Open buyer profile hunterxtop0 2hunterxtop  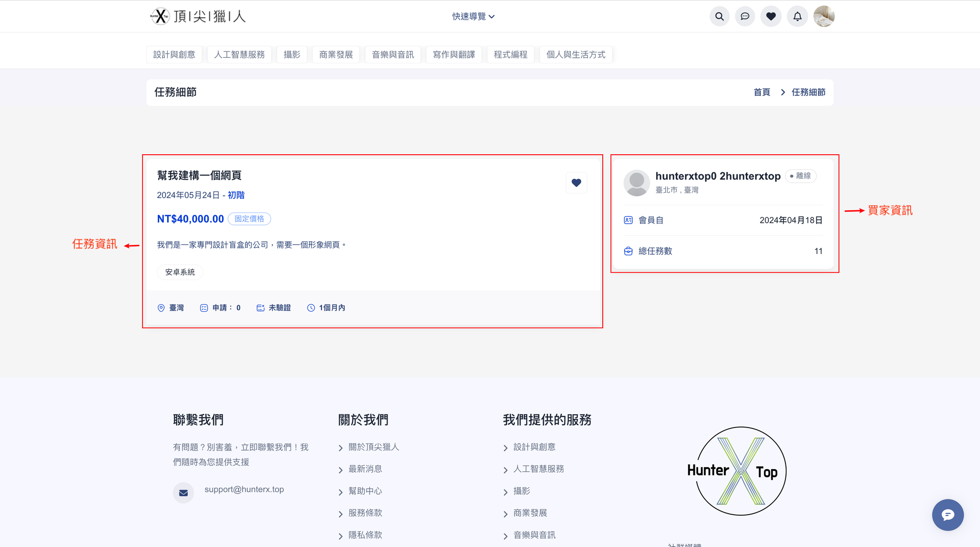pyautogui.click(x=717, y=176)
